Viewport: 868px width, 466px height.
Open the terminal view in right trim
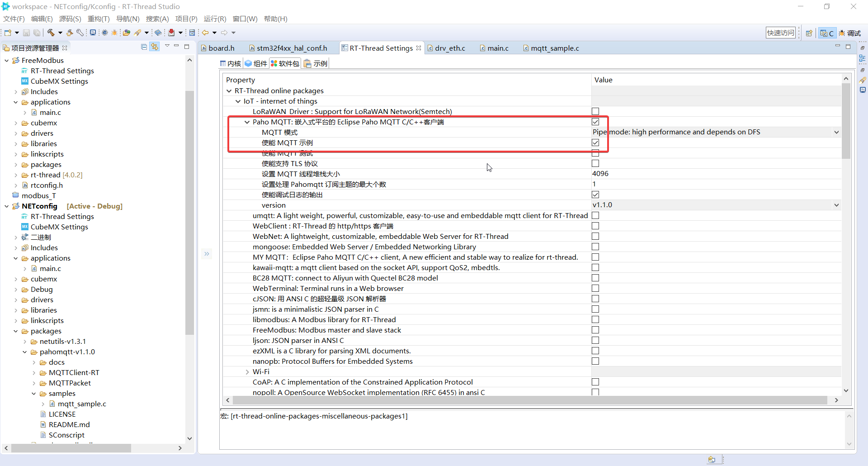point(863,90)
